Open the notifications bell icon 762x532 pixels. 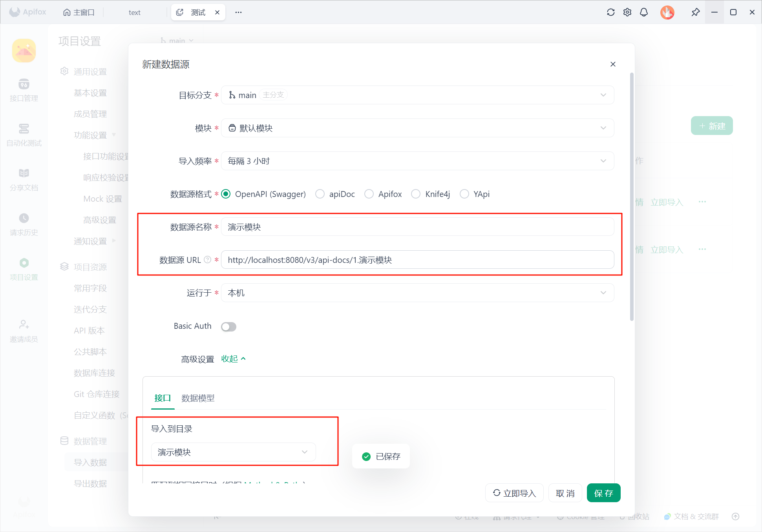644,12
